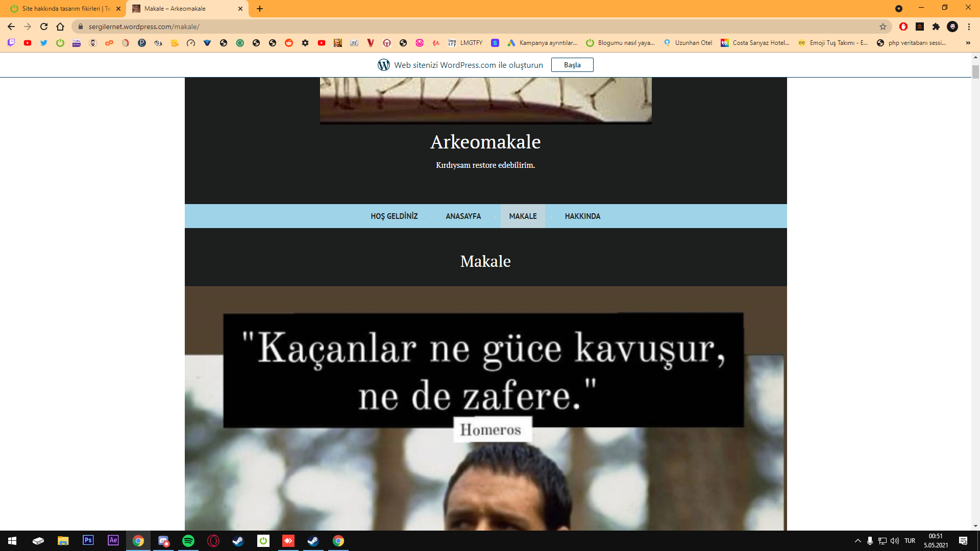Screen dimensions: 980x551
Task: Open the Arkeomakale site title link
Action: (x=485, y=142)
